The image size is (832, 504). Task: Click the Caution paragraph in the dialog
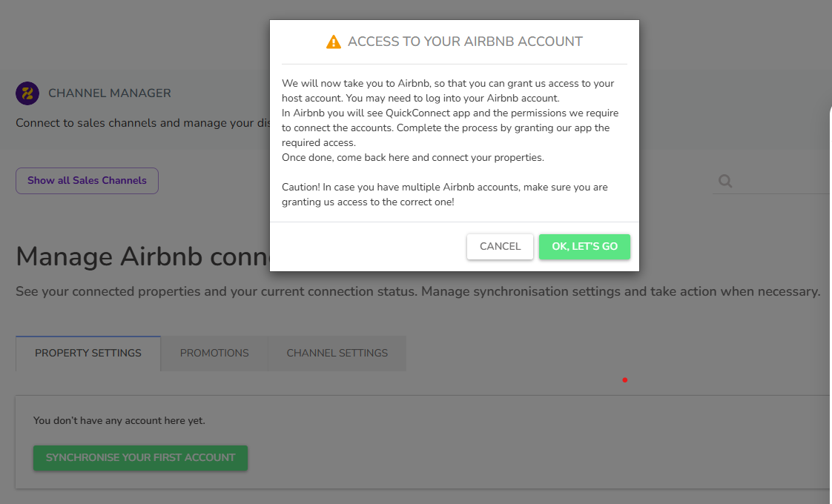click(x=444, y=194)
